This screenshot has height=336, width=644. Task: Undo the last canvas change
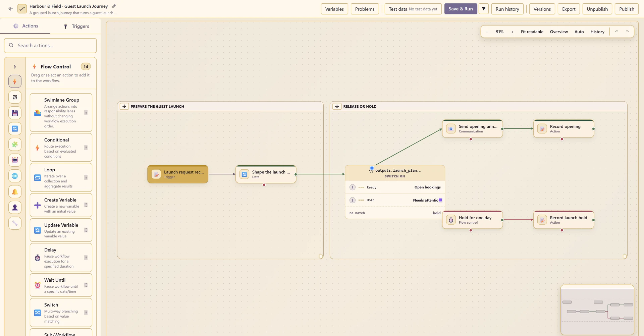pos(616,32)
